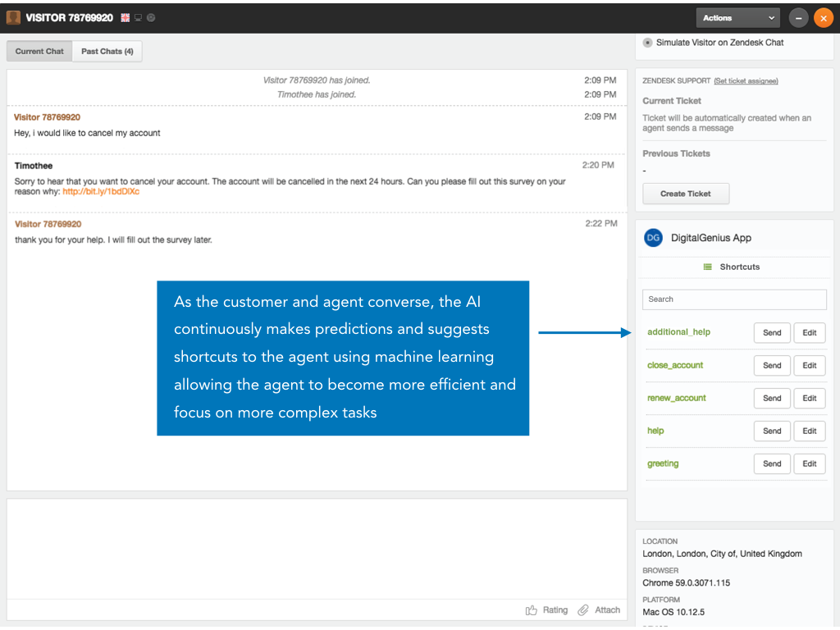Edit the renew_account shortcut
The image size is (840, 630).
pyautogui.click(x=809, y=399)
